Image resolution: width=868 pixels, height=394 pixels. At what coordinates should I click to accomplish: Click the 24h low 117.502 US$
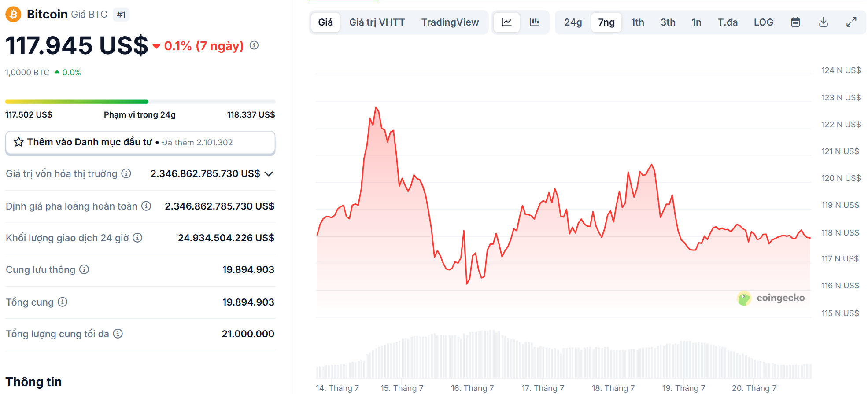(x=29, y=114)
